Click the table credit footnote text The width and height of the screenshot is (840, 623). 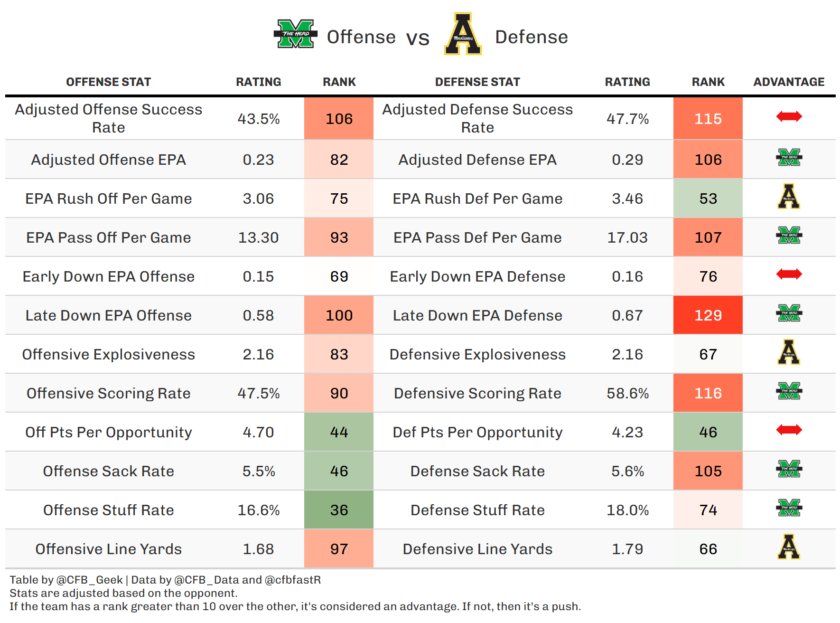165,580
